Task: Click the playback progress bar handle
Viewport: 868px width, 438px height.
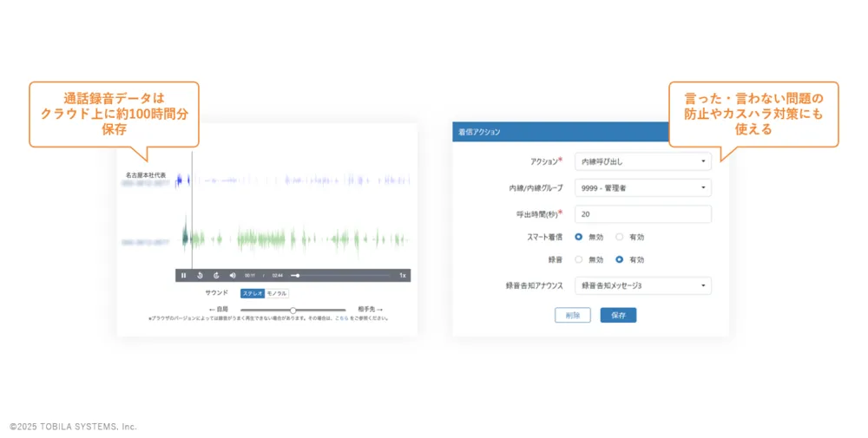Action: 297,276
